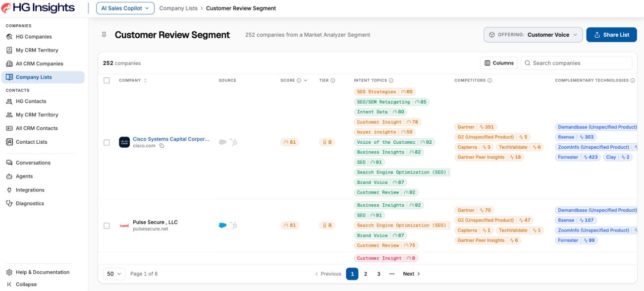Click the pagination ellipsis
The image size is (644, 291).
click(x=392, y=274)
